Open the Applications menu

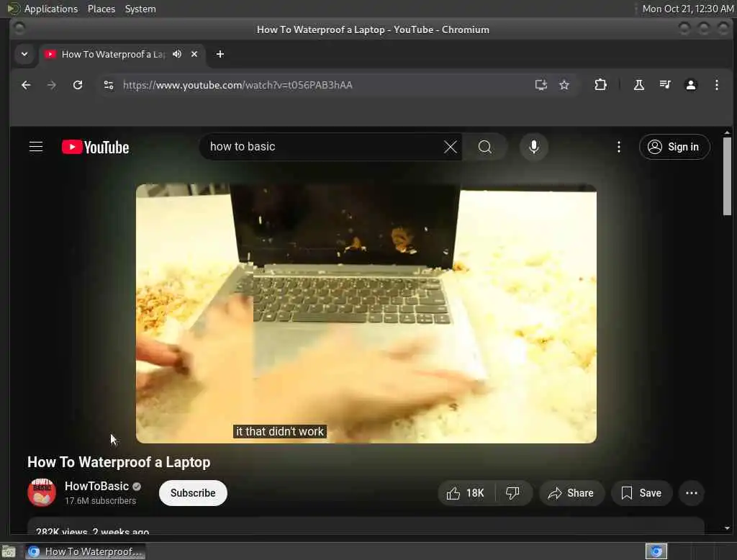51,9
